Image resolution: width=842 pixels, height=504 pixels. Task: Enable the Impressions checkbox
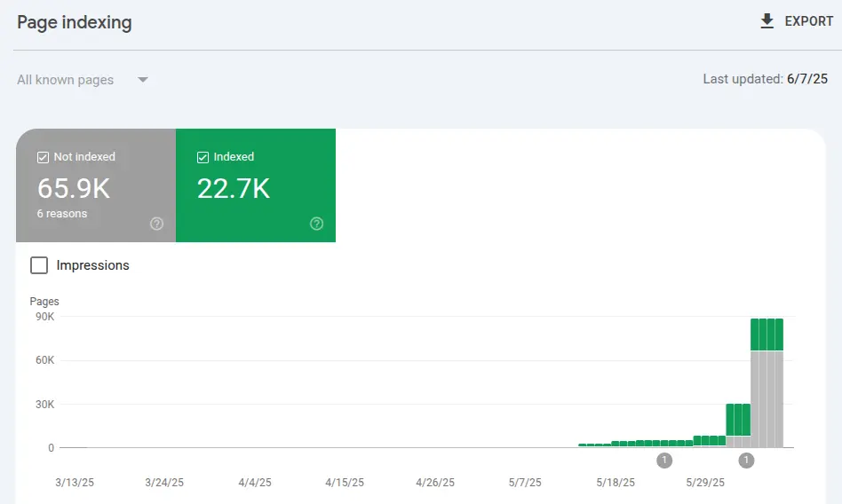pos(39,265)
